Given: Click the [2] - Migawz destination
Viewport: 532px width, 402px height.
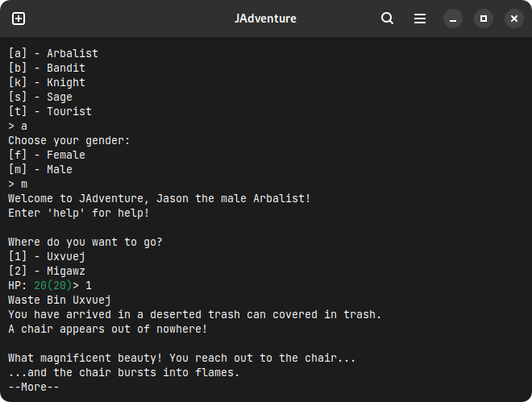Looking at the screenshot, I should click(x=47, y=271).
